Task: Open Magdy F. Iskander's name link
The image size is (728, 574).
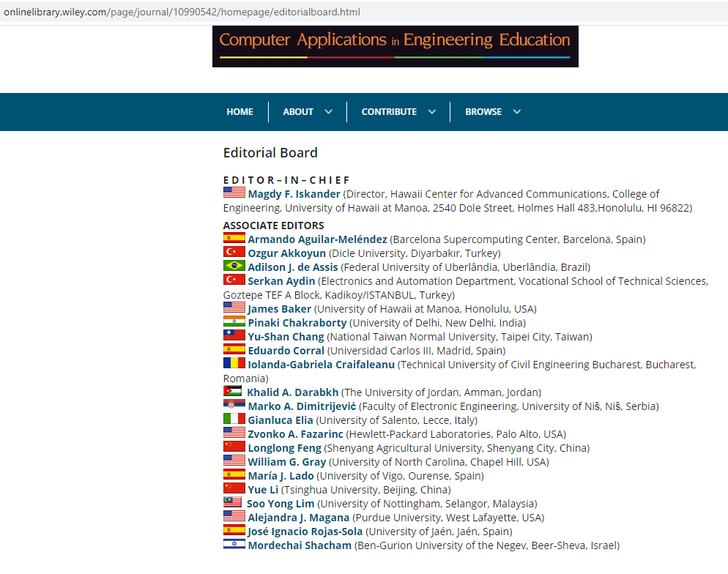Action: 294,194
